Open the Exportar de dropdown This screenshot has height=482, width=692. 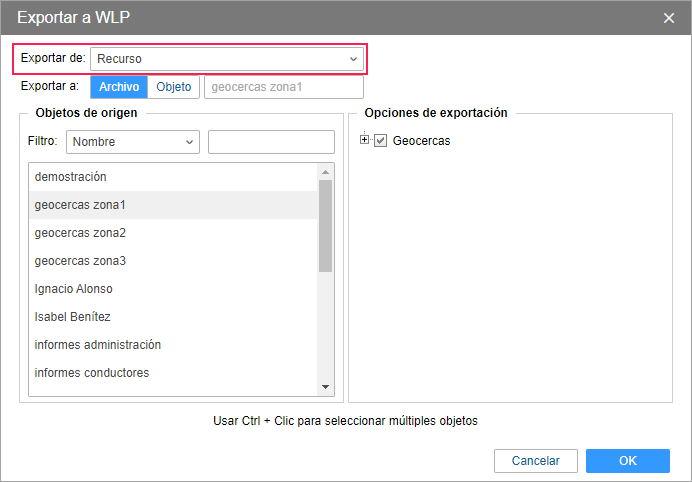[x=227, y=59]
